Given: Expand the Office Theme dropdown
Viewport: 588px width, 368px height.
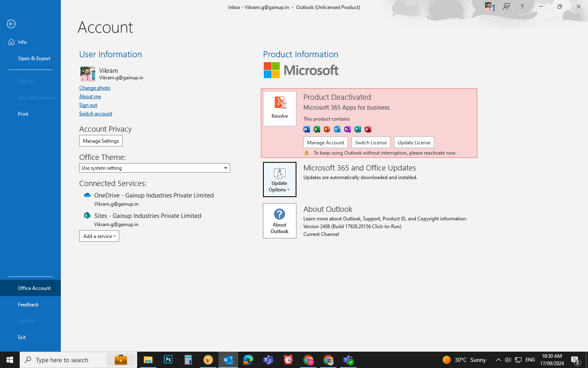Looking at the screenshot, I should [x=225, y=168].
